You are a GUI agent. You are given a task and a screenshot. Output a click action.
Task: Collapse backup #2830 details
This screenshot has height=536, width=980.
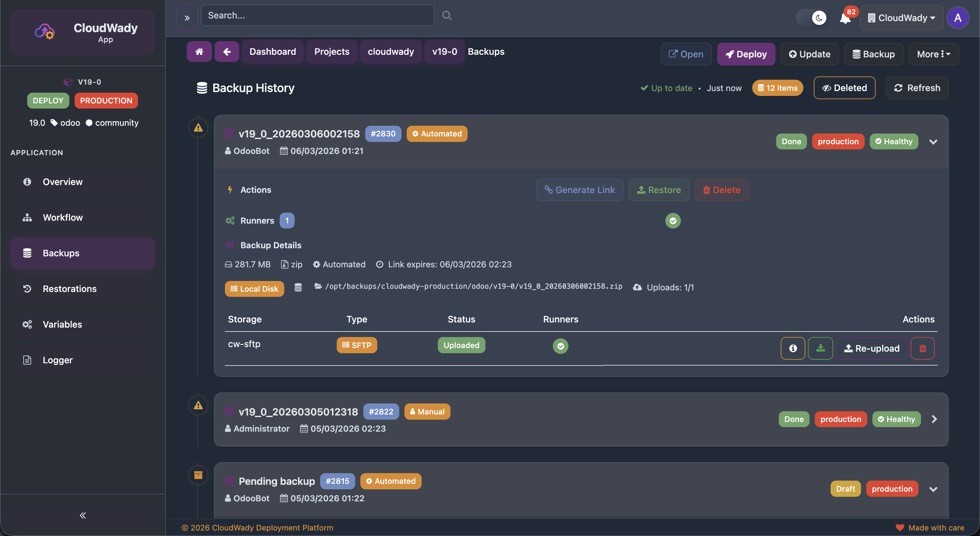pyautogui.click(x=933, y=142)
